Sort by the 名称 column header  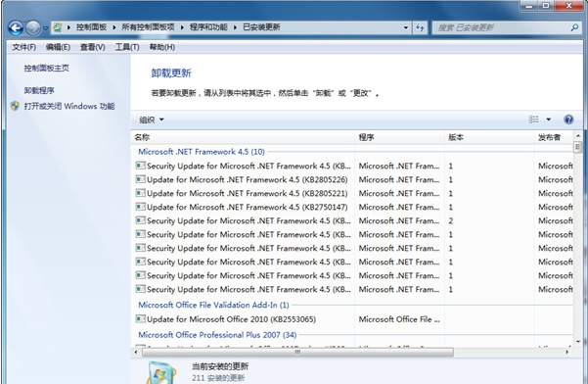coord(243,137)
